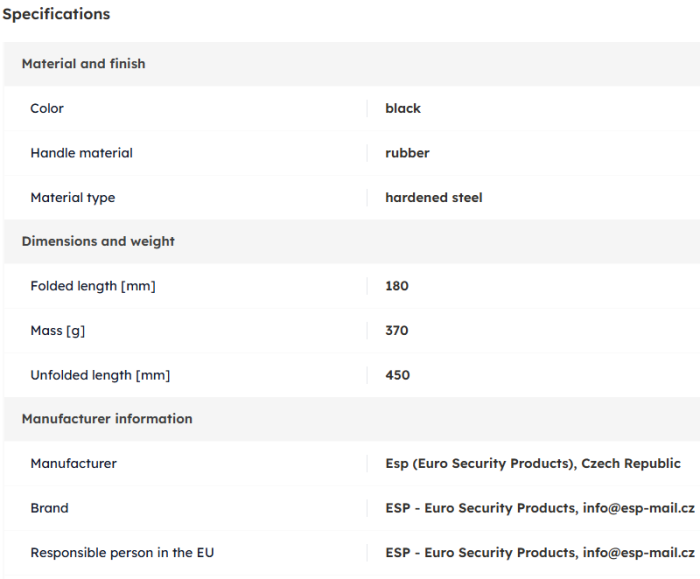Click the Color row label
The width and height of the screenshot is (700, 579).
click(x=47, y=108)
